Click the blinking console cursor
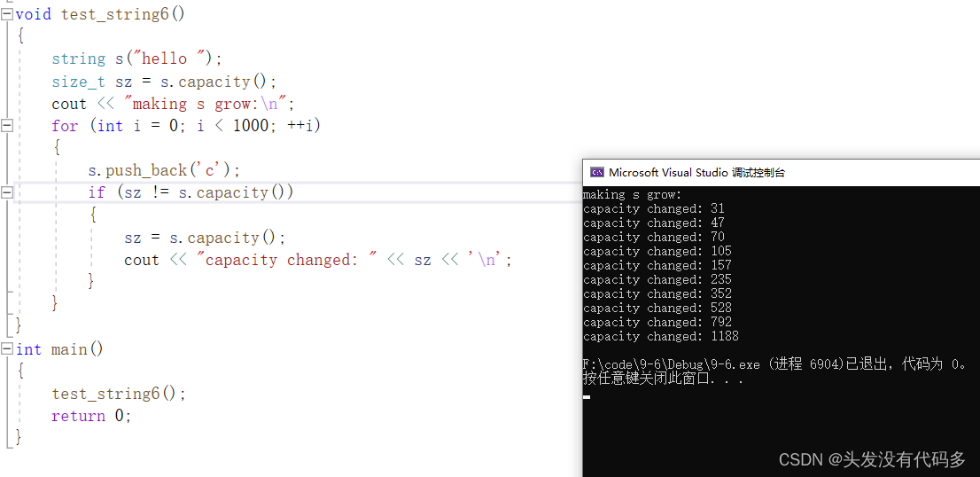The image size is (980, 477). [587, 397]
